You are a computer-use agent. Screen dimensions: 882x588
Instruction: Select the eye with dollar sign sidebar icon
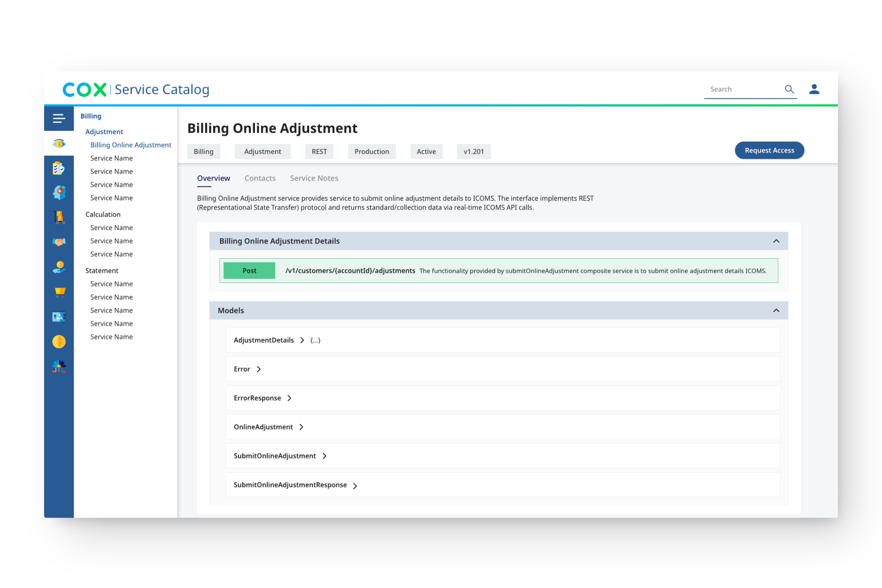coord(59,143)
